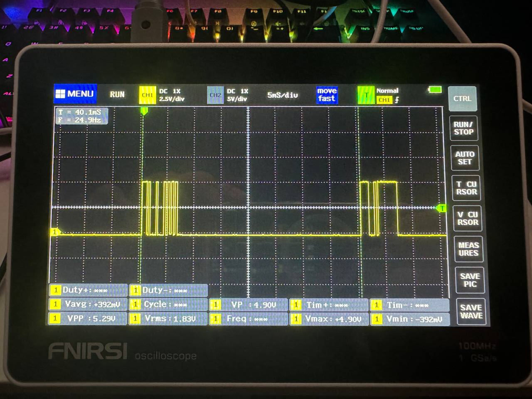Open the 5mS/div timebase setting
The width and height of the screenshot is (532, 399).
[283, 95]
